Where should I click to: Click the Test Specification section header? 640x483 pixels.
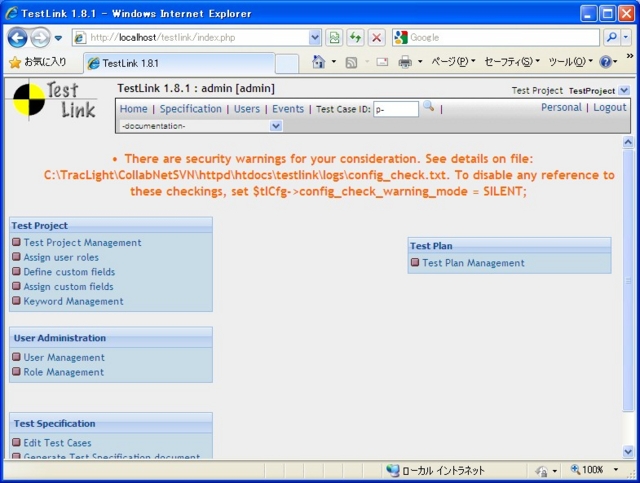pos(111,423)
